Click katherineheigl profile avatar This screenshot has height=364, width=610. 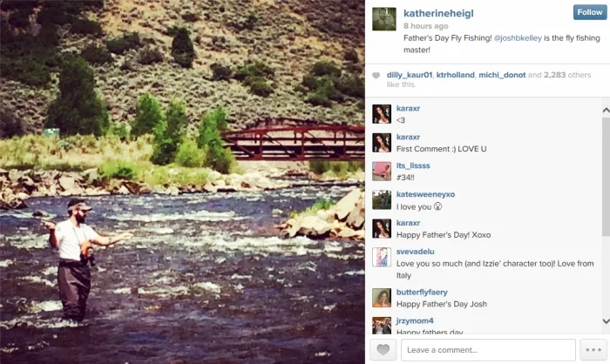tap(384, 18)
